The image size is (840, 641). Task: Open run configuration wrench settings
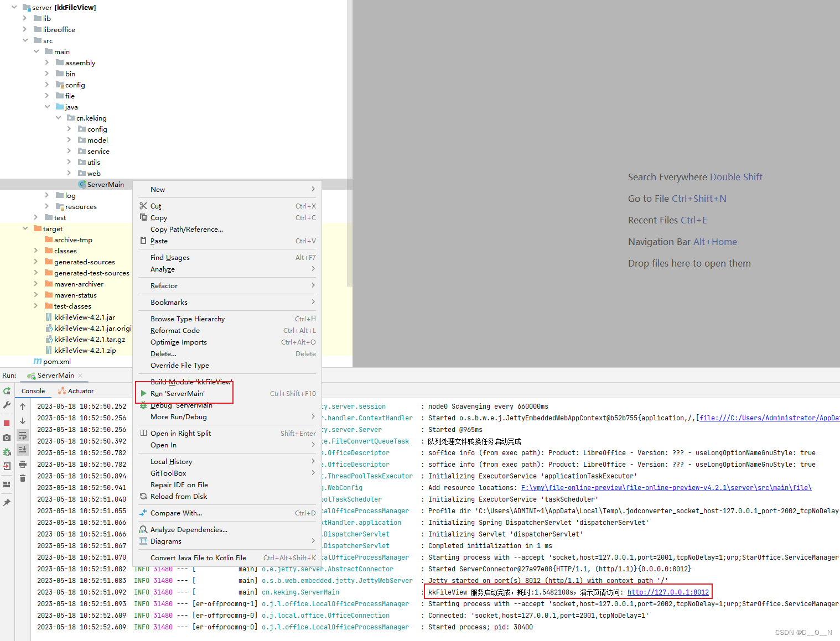(7, 405)
